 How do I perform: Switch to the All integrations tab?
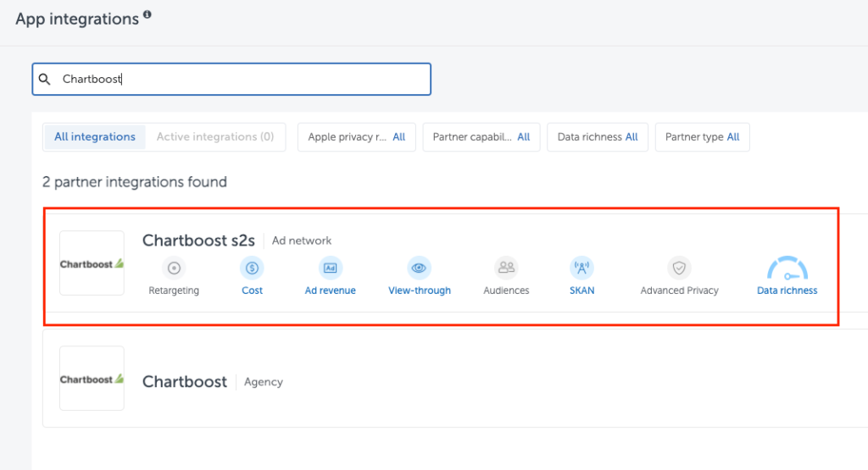(x=95, y=136)
